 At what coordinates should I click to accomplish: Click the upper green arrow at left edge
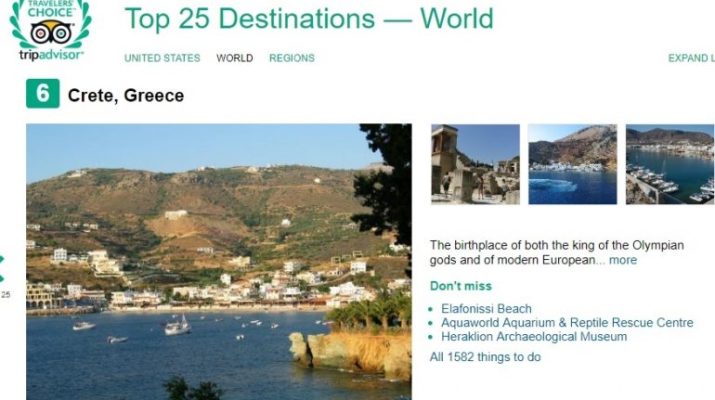(x=2, y=260)
